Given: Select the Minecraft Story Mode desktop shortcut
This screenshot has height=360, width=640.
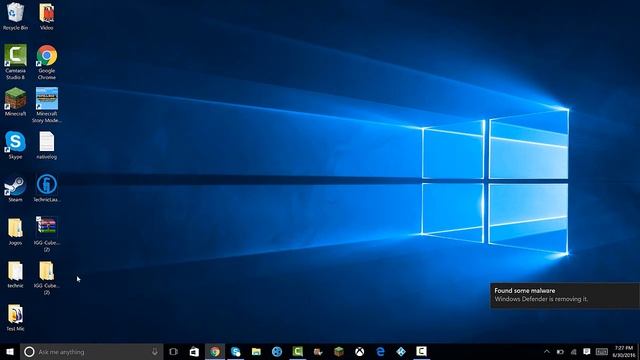Looking at the screenshot, I should click(x=47, y=105).
